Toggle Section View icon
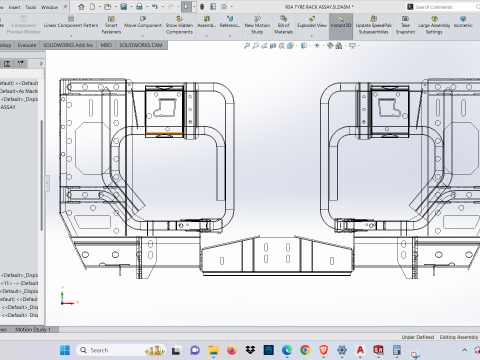480x360 pixels. pyautogui.click(x=273, y=46)
